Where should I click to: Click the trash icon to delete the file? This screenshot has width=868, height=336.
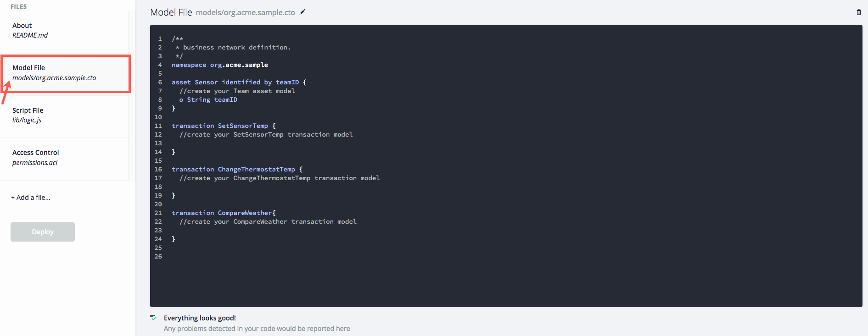click(x=859, y=12)
